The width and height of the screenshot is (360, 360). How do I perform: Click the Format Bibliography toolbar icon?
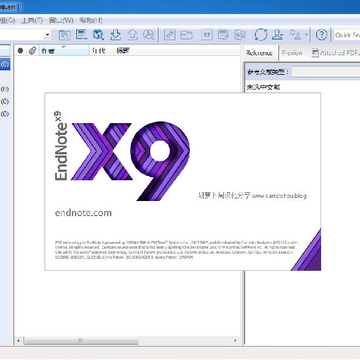point(223,35)
